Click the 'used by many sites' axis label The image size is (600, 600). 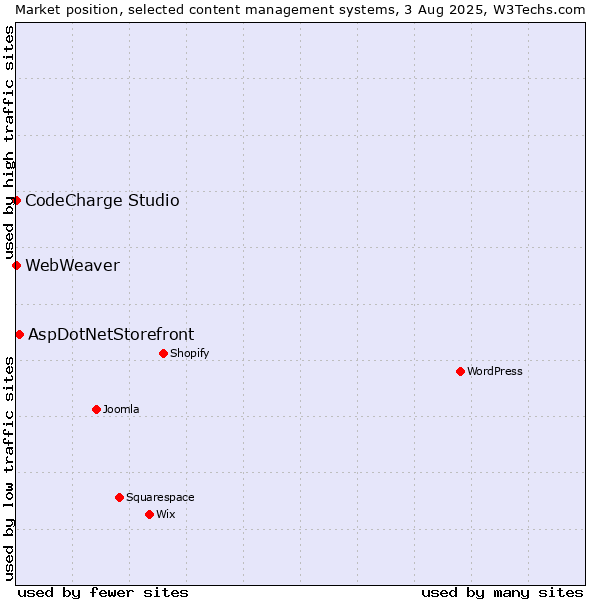(x=502, y=593)
